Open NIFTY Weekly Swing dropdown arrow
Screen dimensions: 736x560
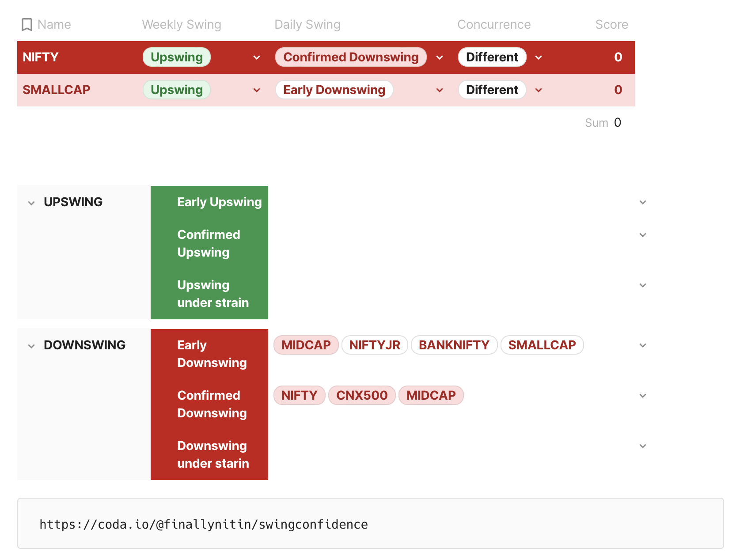point(257,57)
